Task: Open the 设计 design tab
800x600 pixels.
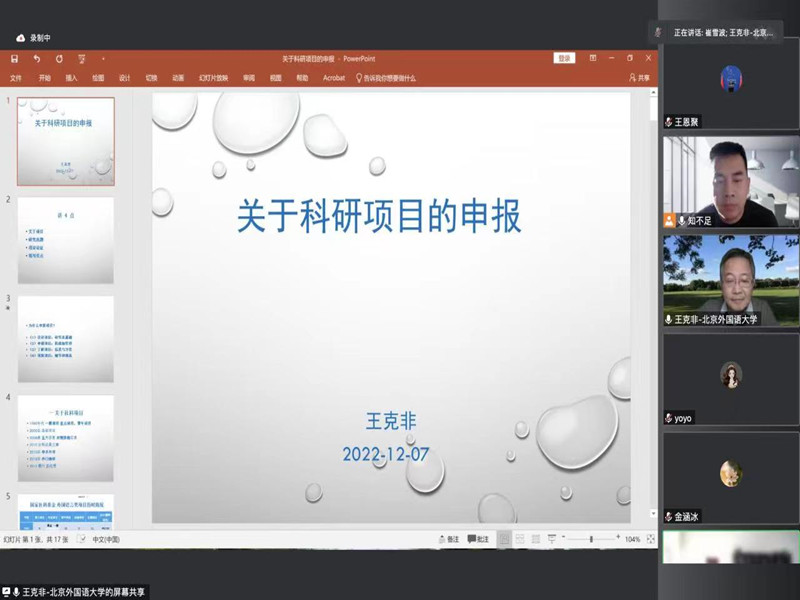Action: 125,78
